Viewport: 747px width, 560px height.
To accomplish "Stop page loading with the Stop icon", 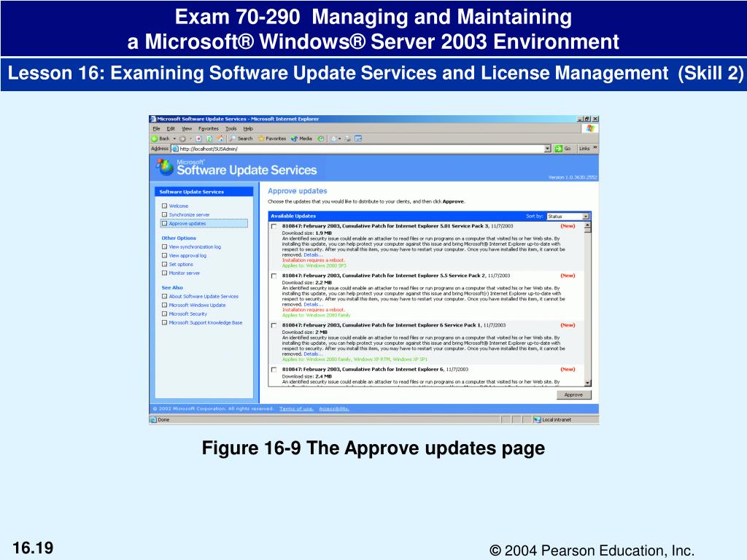I will pyautogui.click(x=198, y=139).
